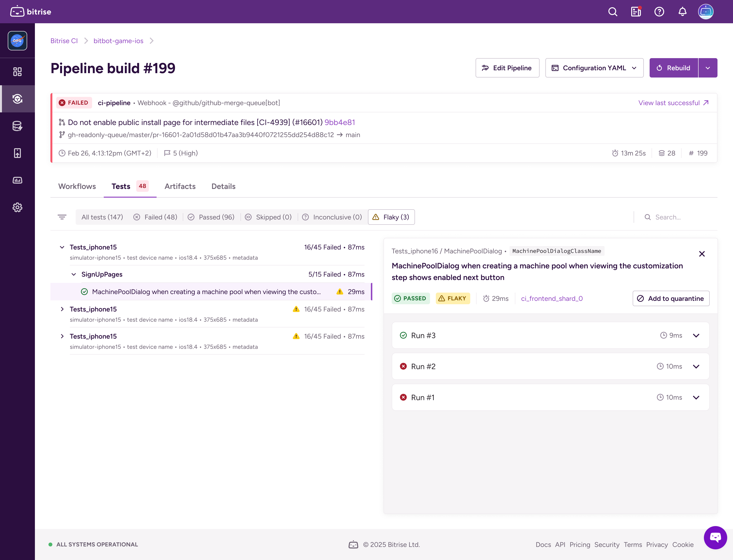The width and height of the screenshot is (733, 560).
Task: Open the chat support bubble
Action: click(715, 537)
